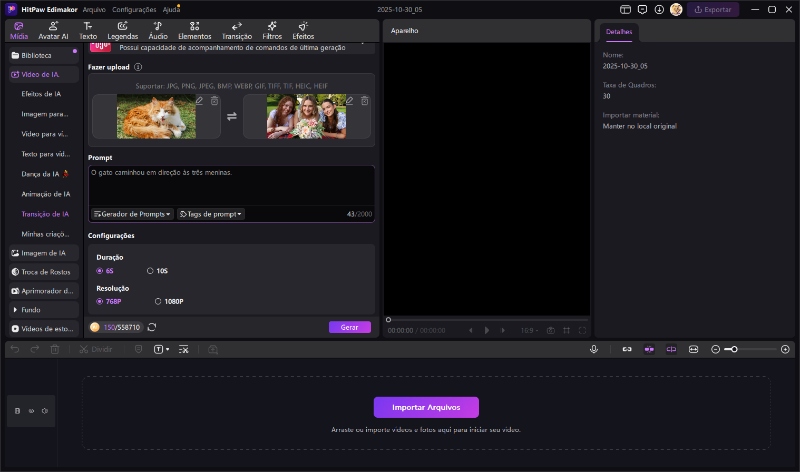800x472 pixels.
Task: Step to previous frame in preview
Action: (x=470, y=331)
